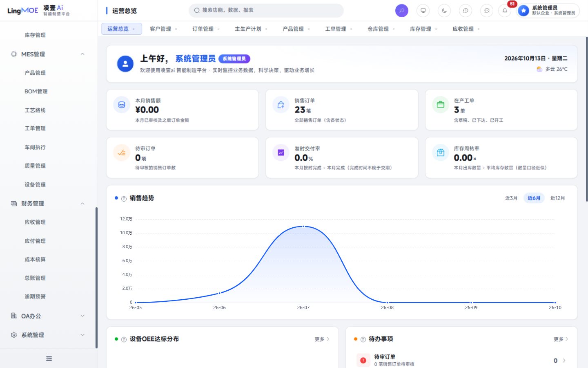588x368 pixels.
Task: Click the help icon beside 待办事项
Action: click(x=363, y=339)
